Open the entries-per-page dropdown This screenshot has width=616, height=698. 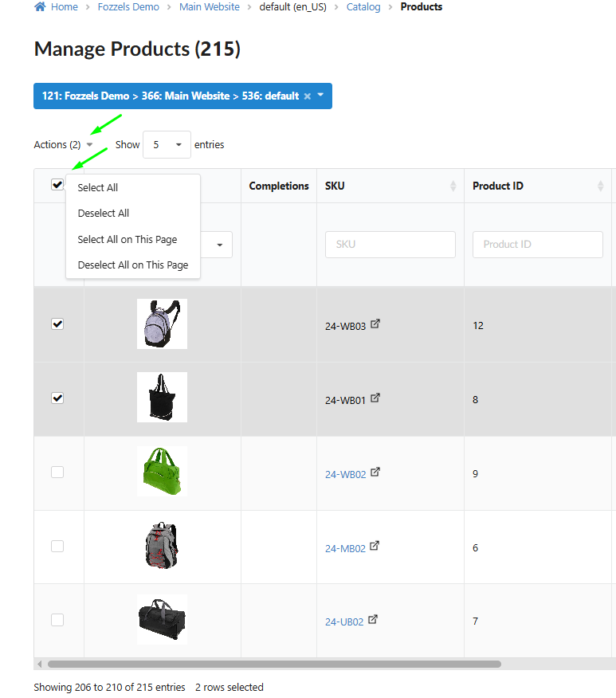click(167, 145)
